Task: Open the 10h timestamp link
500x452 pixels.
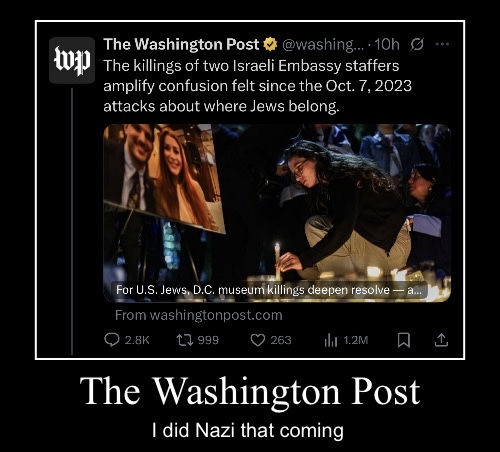Action: (387, 44)
